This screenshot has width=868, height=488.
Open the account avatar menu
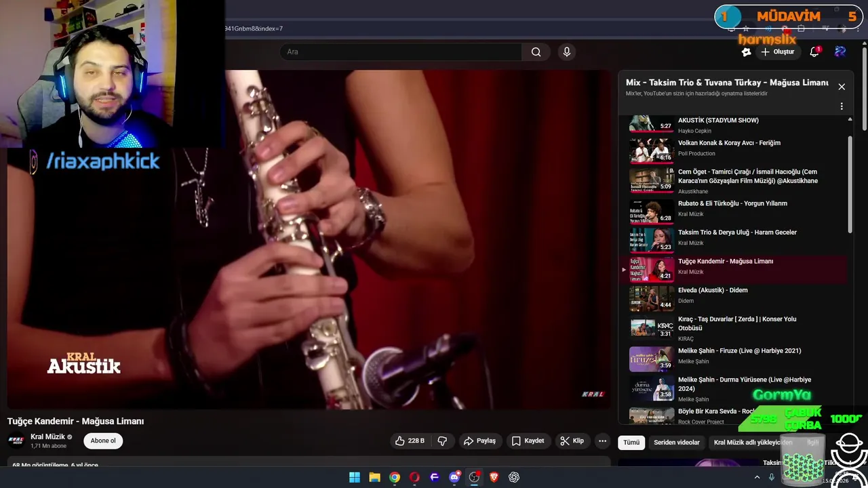840,52
